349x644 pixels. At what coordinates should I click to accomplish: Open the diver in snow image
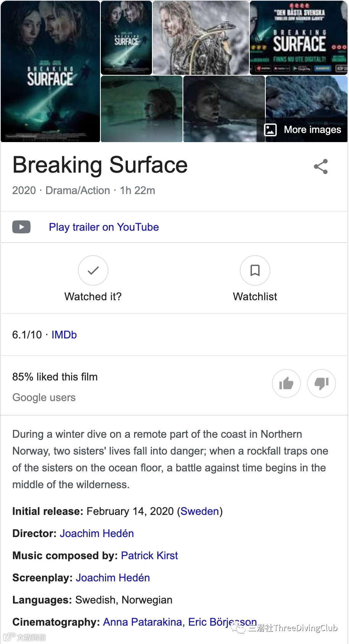(x=200, y=37)
